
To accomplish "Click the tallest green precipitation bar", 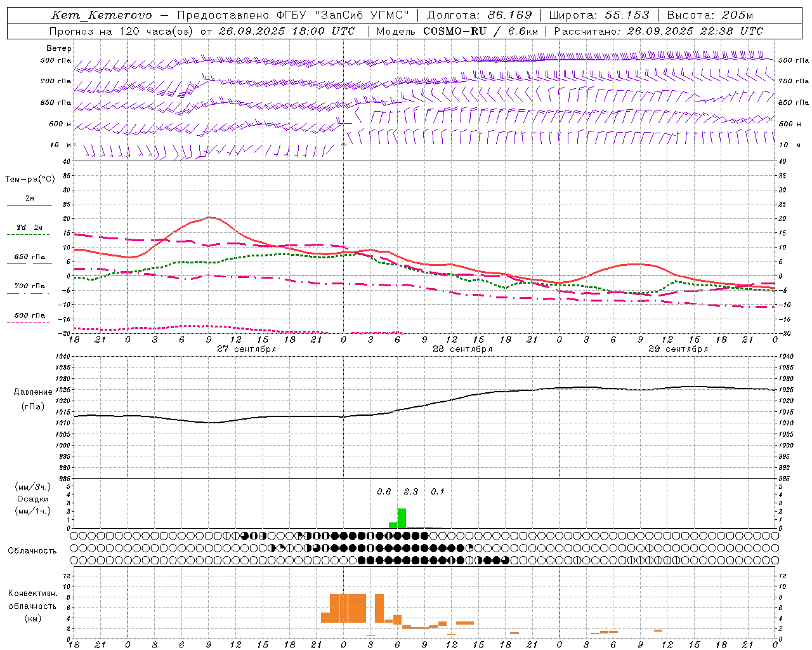I will click(402, 518).
